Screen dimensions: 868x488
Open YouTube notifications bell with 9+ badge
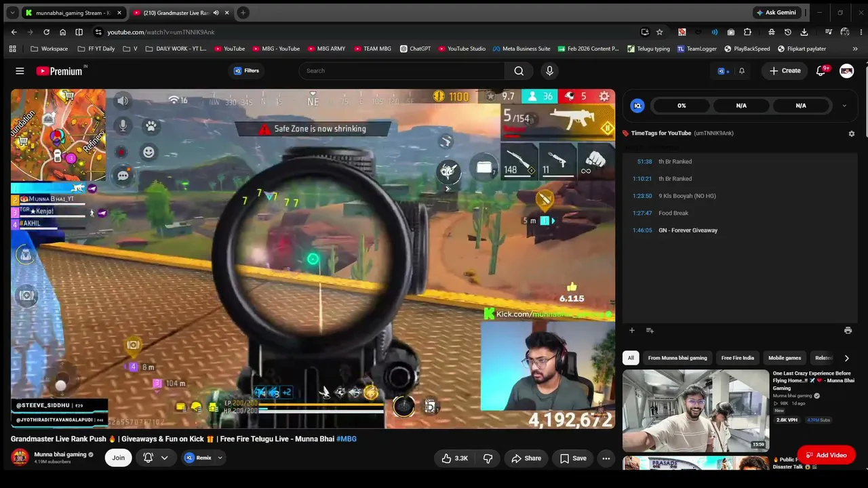click(x=821, y=70)
